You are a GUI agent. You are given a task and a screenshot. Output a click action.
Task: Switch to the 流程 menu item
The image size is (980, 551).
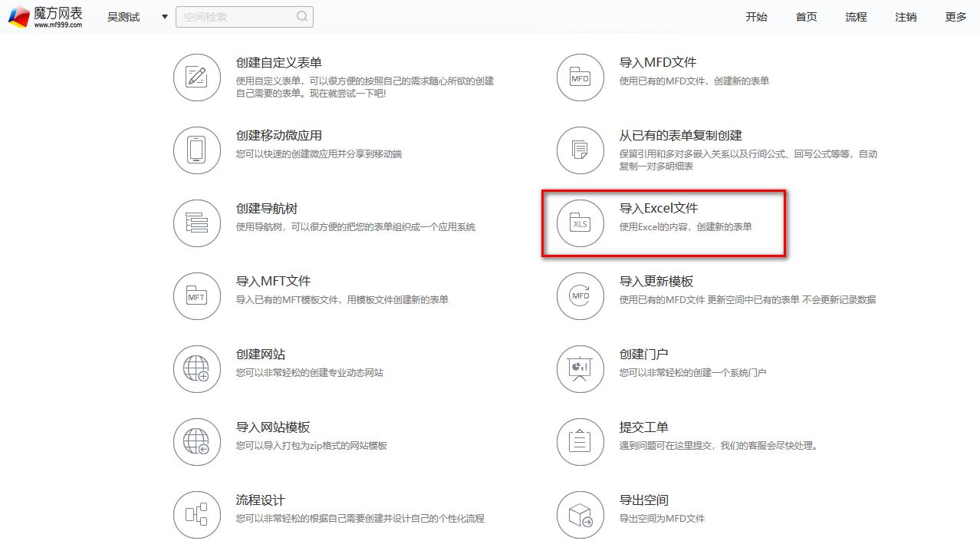(855, 16)
